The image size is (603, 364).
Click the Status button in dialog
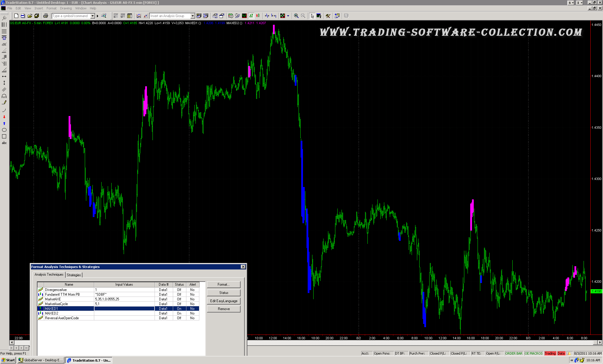tap(223, 293)
